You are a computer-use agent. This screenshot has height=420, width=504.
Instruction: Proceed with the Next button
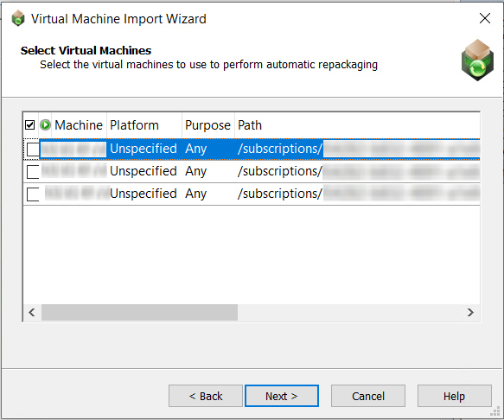tap(282, 396)
